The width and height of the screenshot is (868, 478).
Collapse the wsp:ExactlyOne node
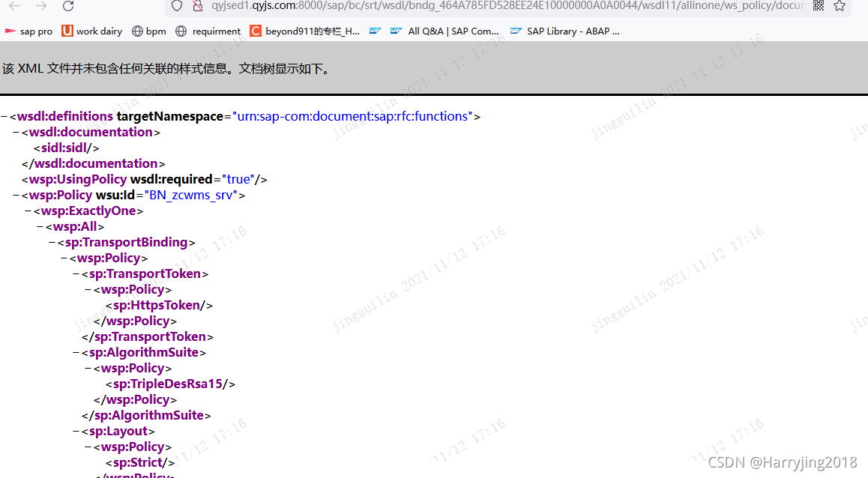click(x=28, y=211)
